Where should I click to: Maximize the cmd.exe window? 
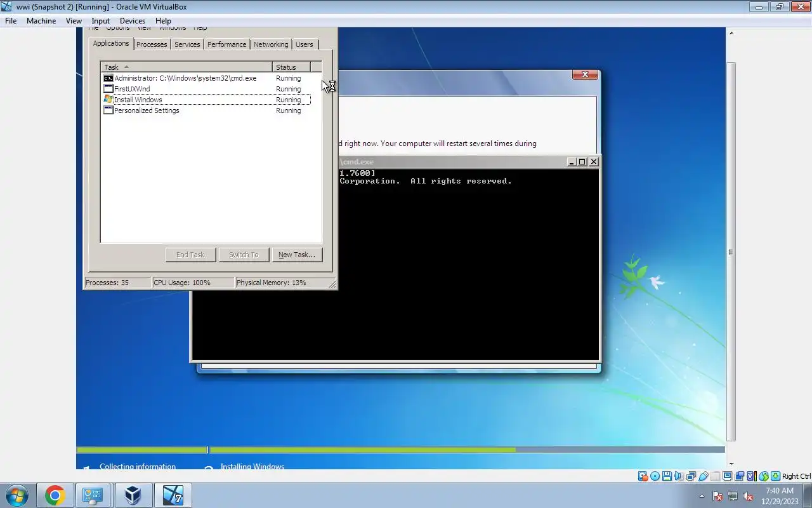pyautogui.click(x=582, y=162)
